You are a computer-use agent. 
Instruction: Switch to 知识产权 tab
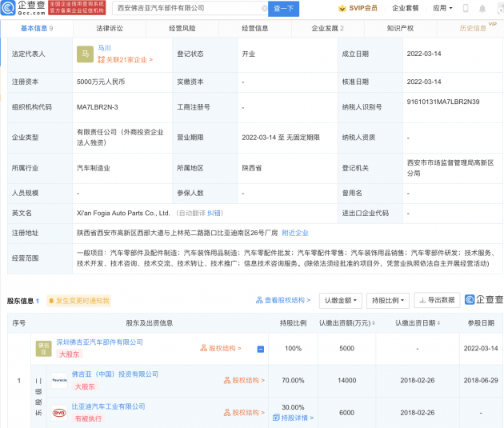tap(400, 28)
